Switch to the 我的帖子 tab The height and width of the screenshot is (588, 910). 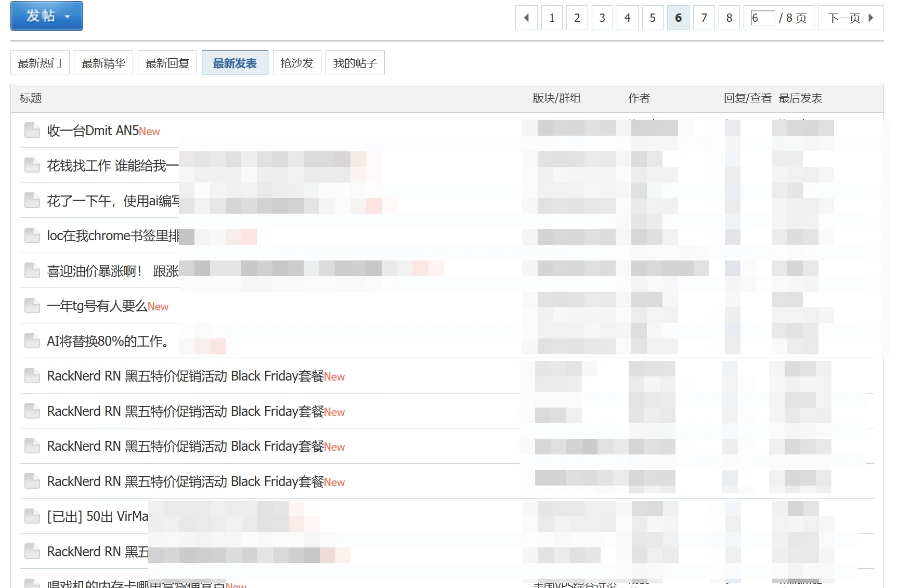pyautogui.click(x=355, y=62)
